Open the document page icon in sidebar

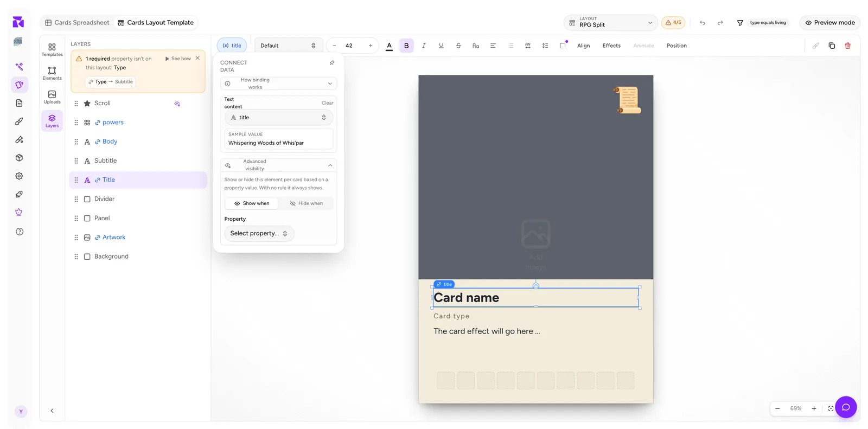20,103
